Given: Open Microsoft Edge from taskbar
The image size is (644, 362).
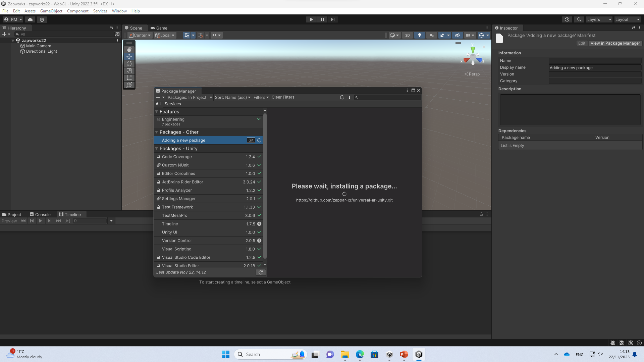Looking at the screenshot, I should pyautogui.click(x=360, y=354).
